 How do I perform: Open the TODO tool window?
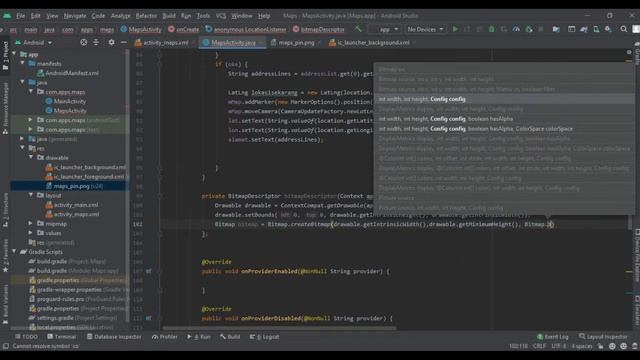27,337
